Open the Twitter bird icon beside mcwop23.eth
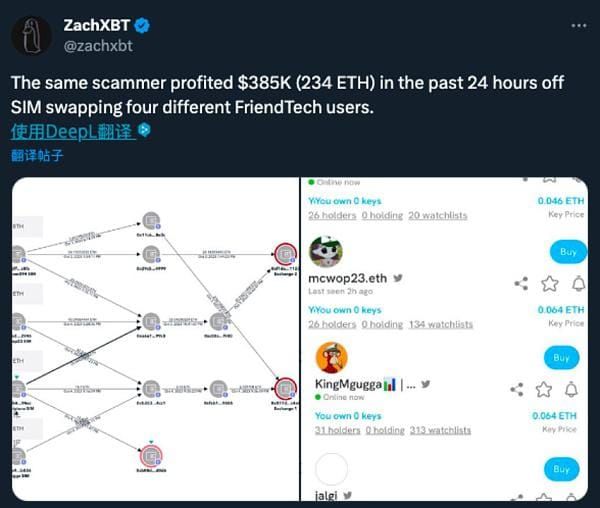This screenshot has width=600, height=508. 398,278
